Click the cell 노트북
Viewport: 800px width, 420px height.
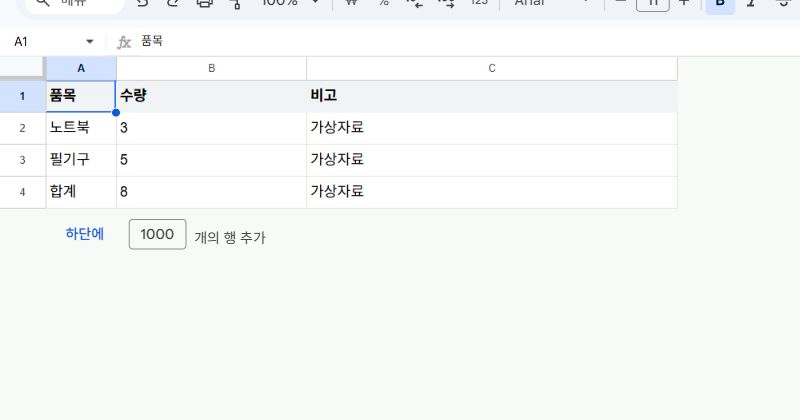pos(81,128)
